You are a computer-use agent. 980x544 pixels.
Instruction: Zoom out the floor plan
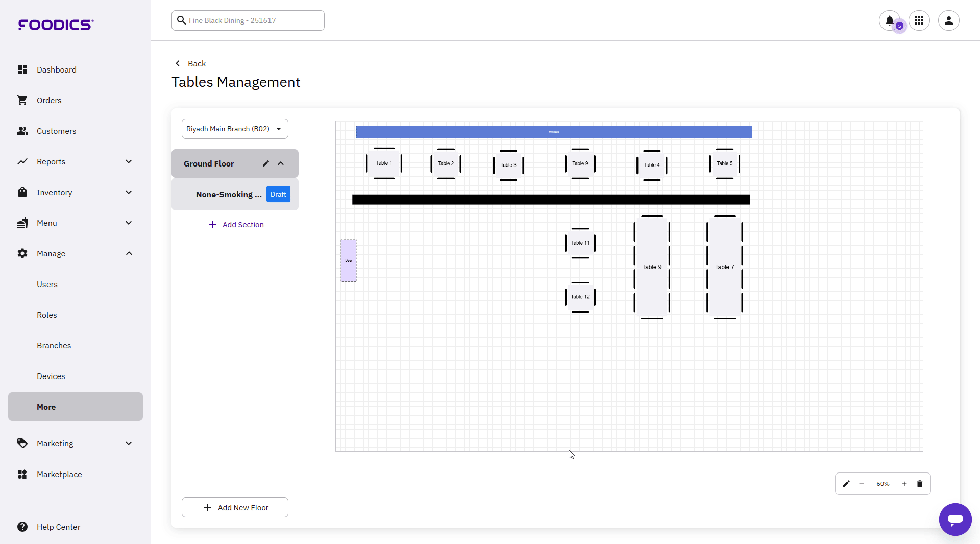point(862,484)
